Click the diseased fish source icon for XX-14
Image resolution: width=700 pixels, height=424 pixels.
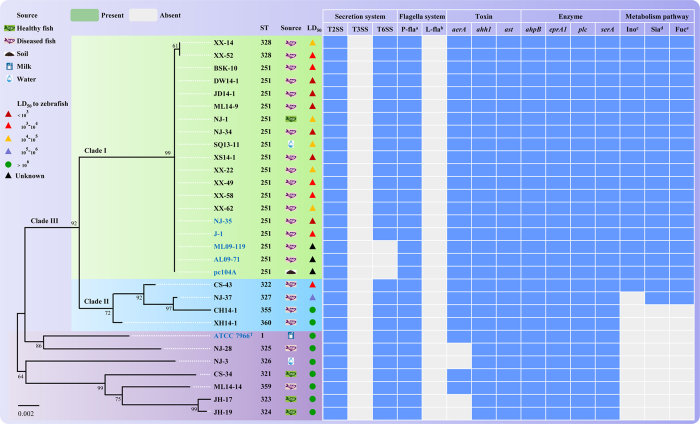point(291,43)
